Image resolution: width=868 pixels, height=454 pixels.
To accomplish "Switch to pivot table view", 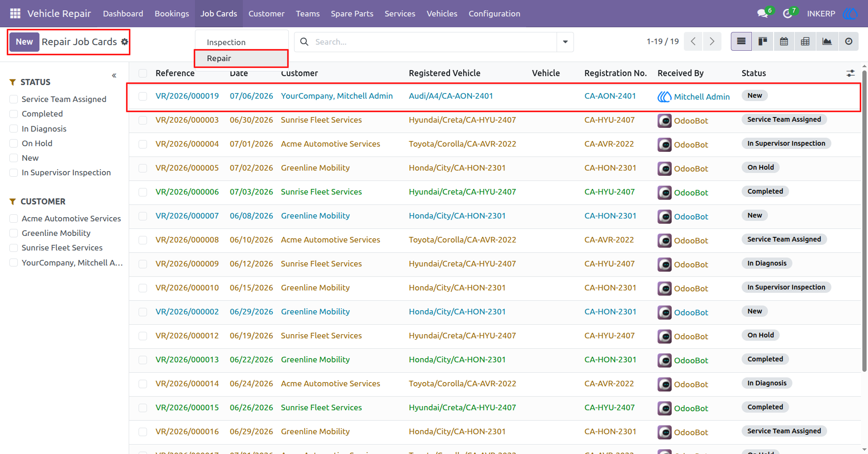I will pos(805,41).
